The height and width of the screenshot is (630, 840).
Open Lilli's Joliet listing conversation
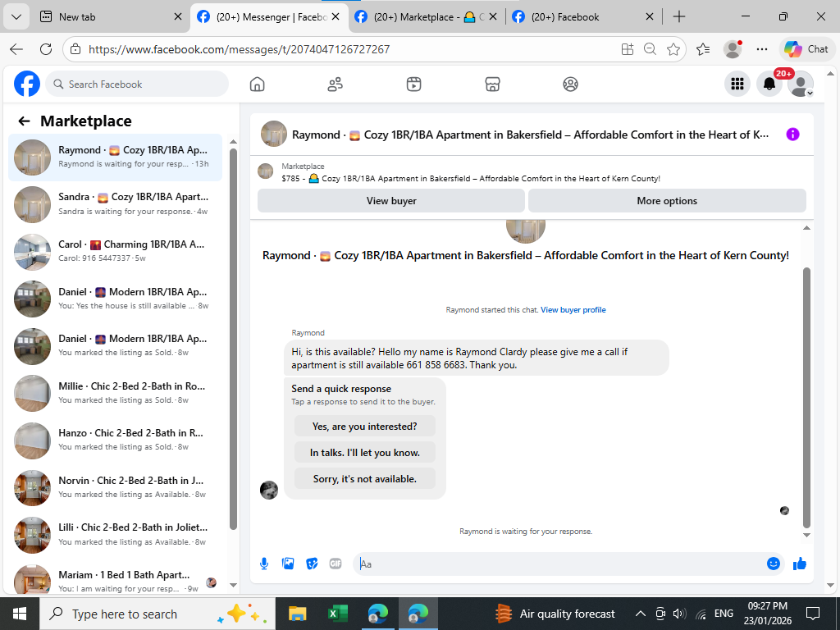115,535
